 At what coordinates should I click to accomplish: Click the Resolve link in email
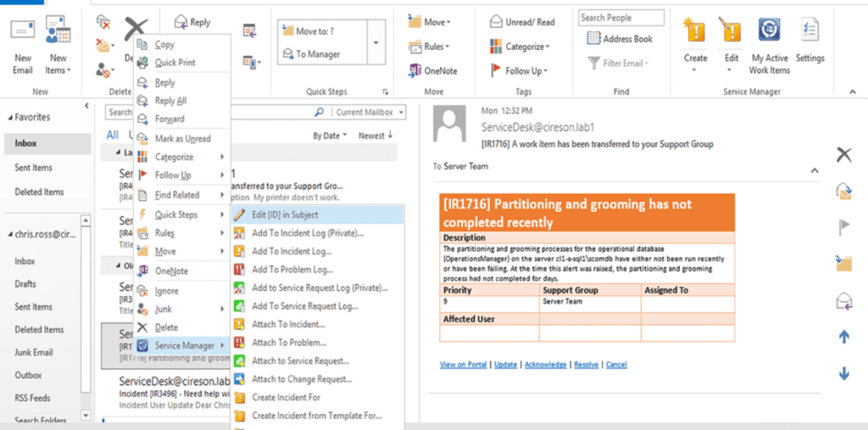(587, 365)
